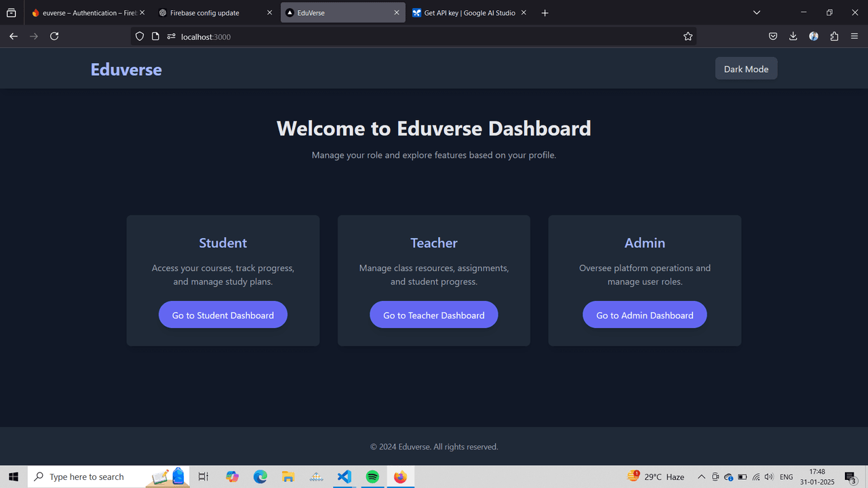Close the EduVerse tab

pyautogui.click(x=397, y=13)
